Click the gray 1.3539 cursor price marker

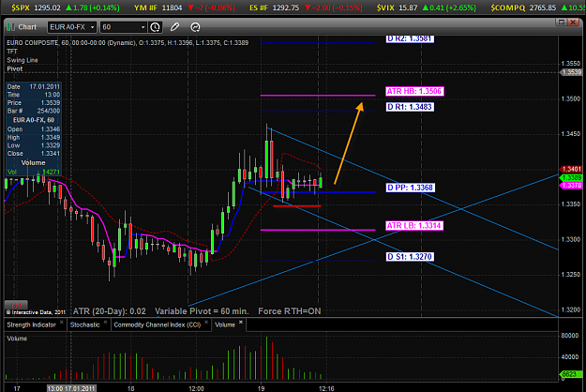point(571,72)
